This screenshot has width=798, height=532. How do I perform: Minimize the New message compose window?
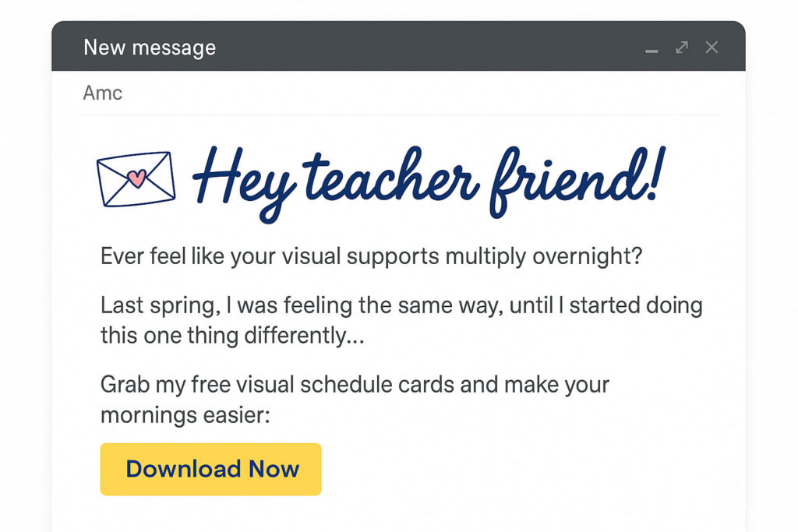point(652,50)
